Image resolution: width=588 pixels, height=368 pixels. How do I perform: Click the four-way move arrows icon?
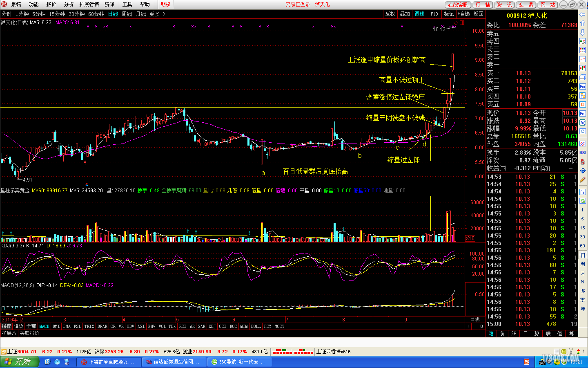click(x=583, y=171)
